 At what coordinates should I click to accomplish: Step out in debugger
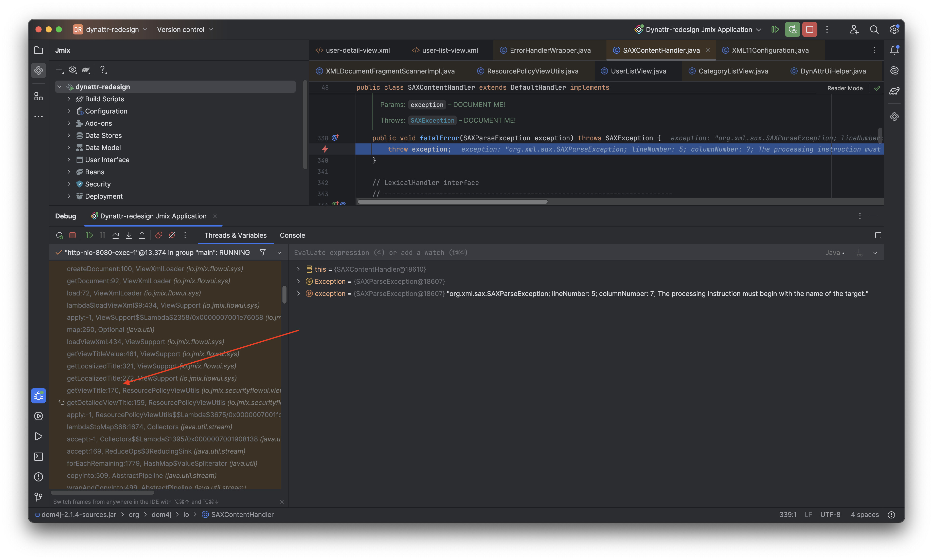(x=142, y=235)
